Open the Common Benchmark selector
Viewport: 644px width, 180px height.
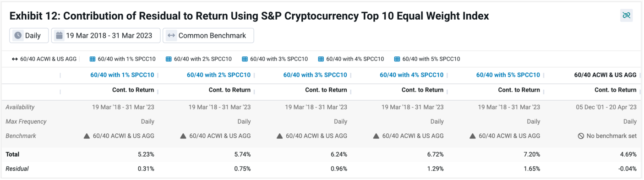tap(208, 35)
